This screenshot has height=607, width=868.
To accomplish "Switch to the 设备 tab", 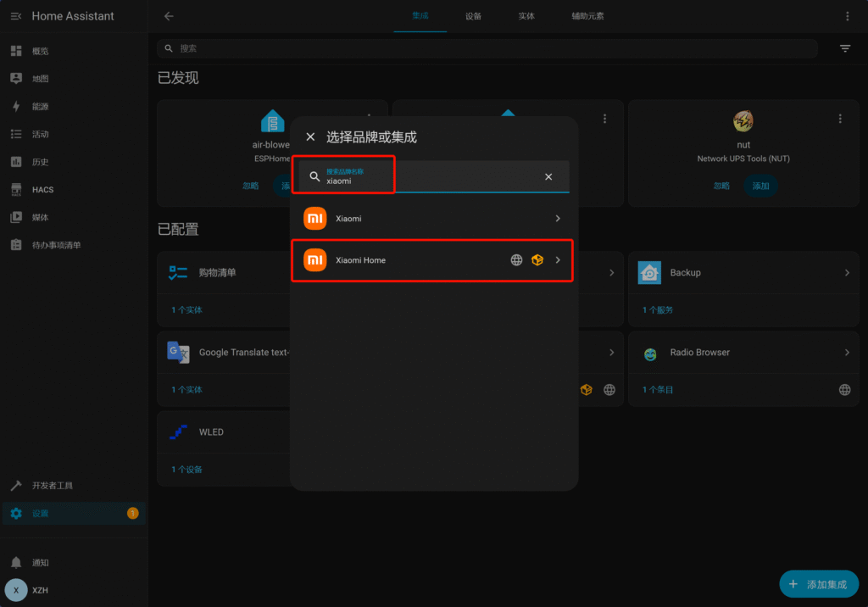I will 473,16.
